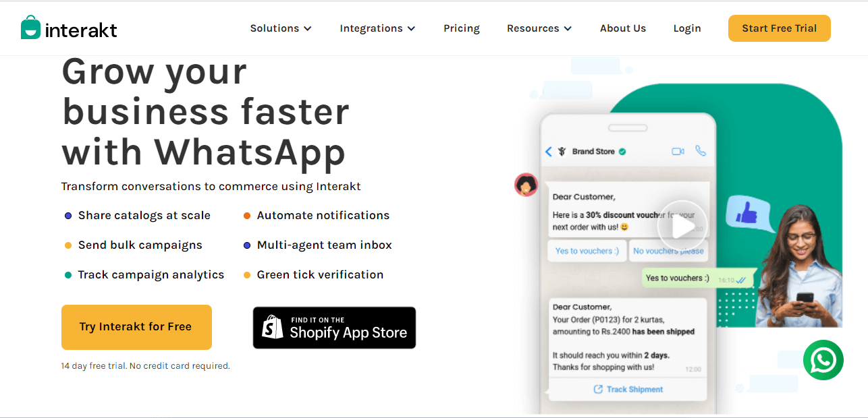Click the 'Share catalogs at scale' text
868x418 pixels.
point(144,216)
